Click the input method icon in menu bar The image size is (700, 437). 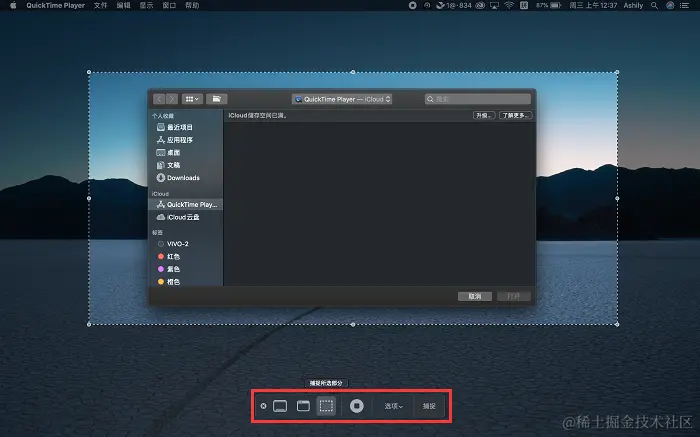pos(524,5)
